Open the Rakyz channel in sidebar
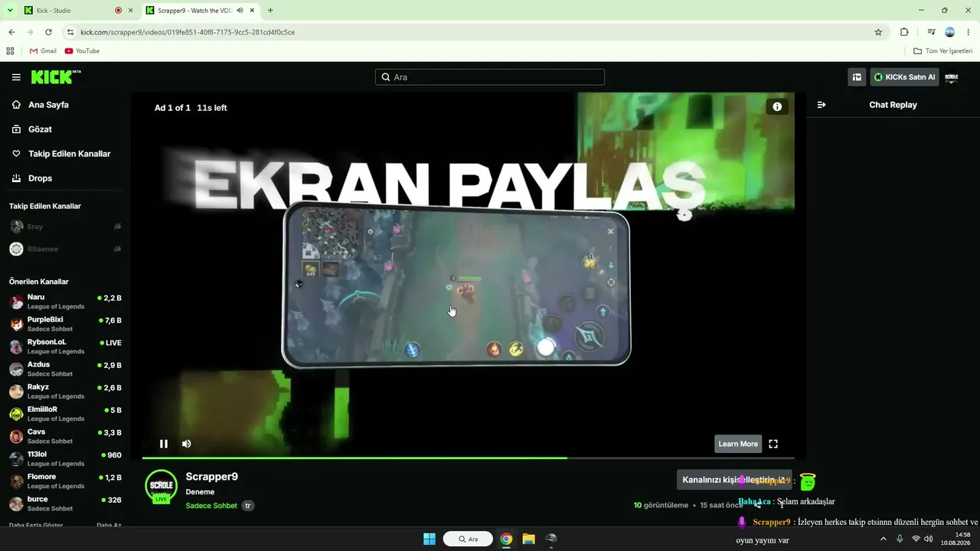 click(x=65, y=391)
